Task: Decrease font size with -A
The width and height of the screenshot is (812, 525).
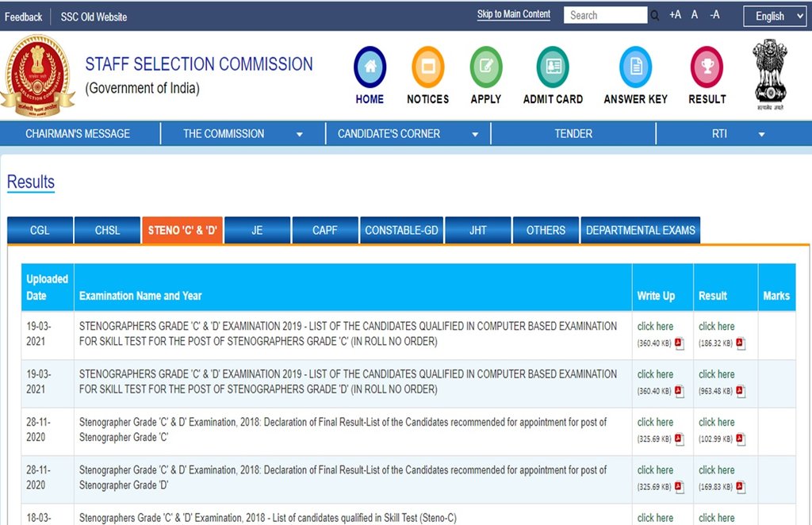Action: point(714,15)
